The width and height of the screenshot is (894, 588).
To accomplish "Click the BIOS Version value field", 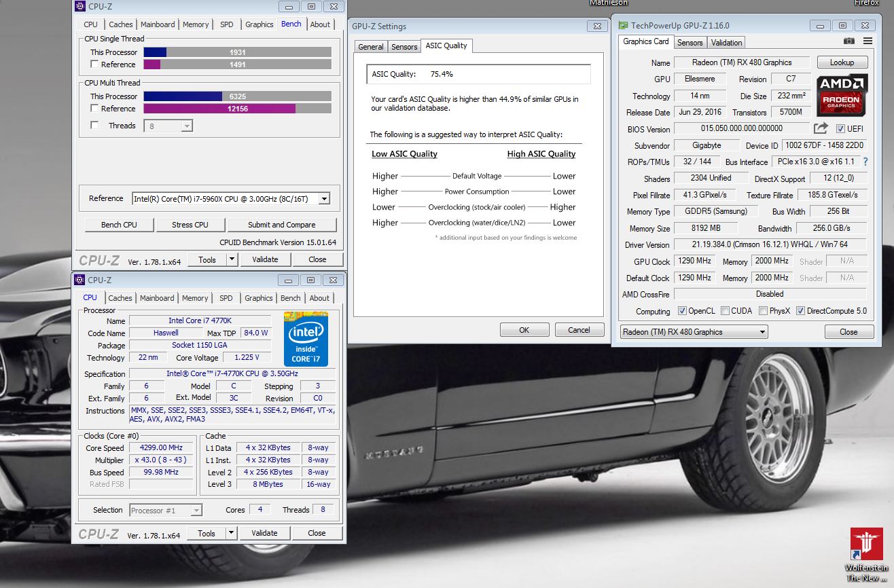I will point(742,128).
